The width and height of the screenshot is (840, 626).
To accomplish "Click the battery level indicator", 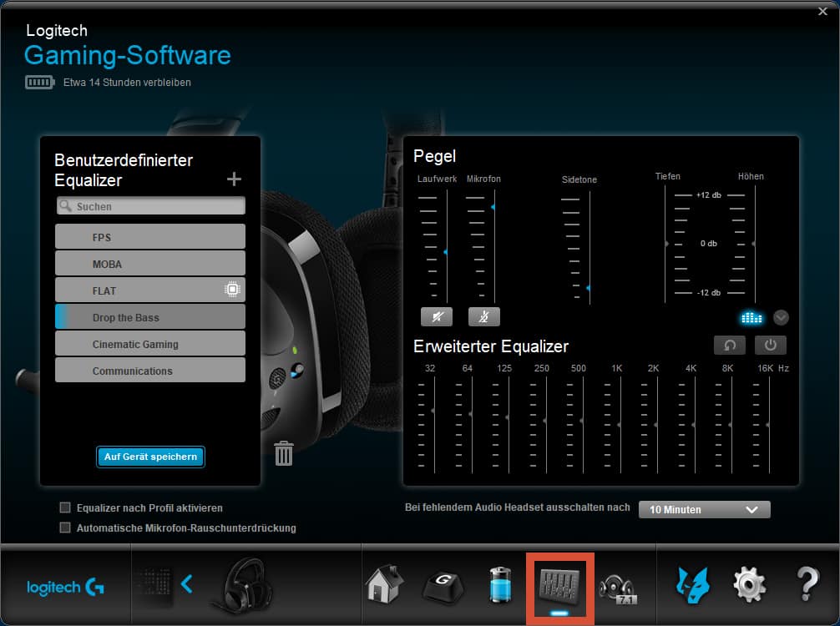I will [x=39, y=82].
